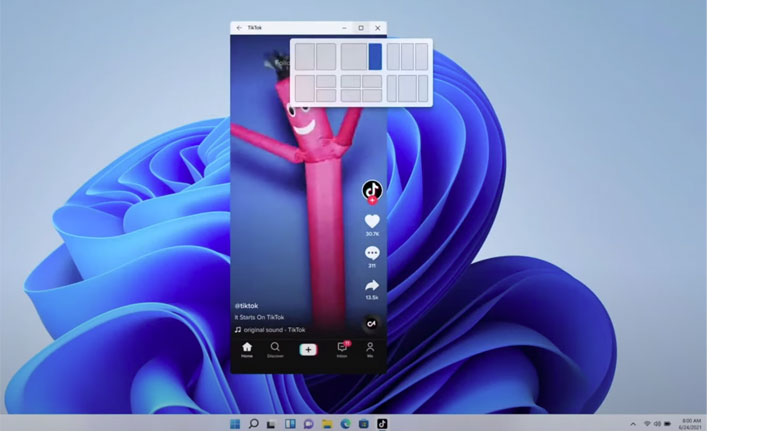Open Chat from the taskbar
The image size is (768, 432).
pos(308,424)
